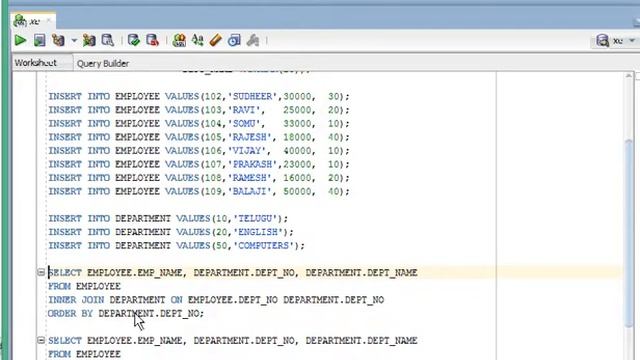The width and height of the screenshot is (640, 360).
Task: Click the first FROM EMPLOYEE line
Action: coord(84,286)
